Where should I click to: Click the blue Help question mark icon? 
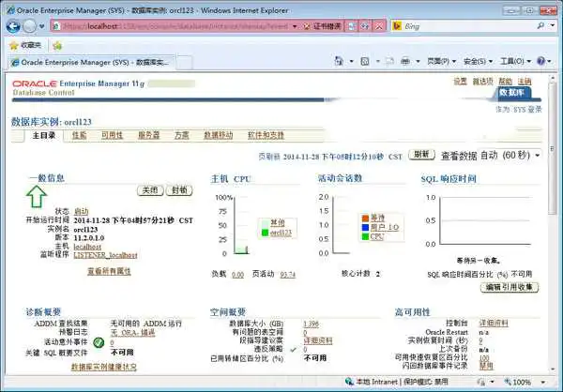pos(540,61)
